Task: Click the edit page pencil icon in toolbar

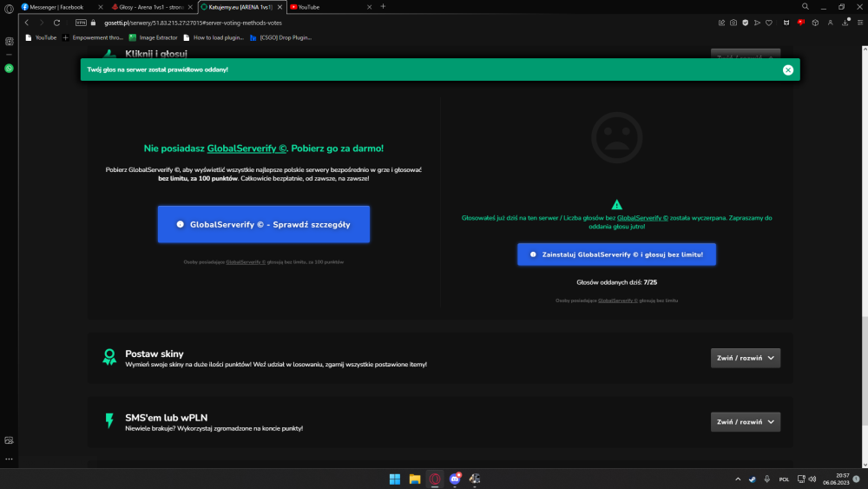Action: coord(721,23)
